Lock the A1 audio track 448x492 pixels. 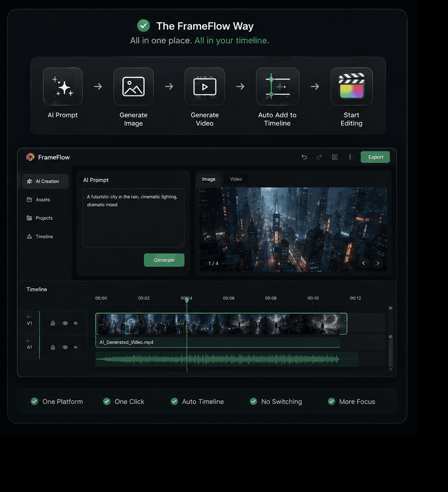[x=53, y=347]
